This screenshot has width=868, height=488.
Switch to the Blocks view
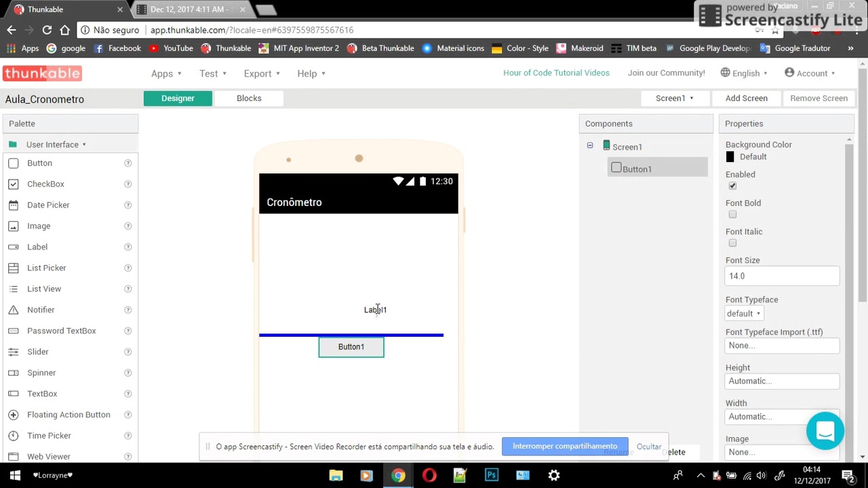(249, 98)
